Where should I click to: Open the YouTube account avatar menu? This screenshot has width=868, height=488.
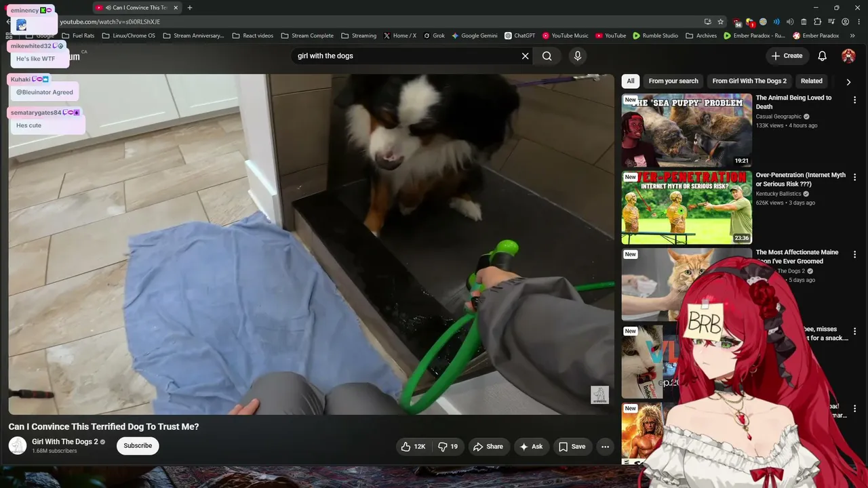848,56
